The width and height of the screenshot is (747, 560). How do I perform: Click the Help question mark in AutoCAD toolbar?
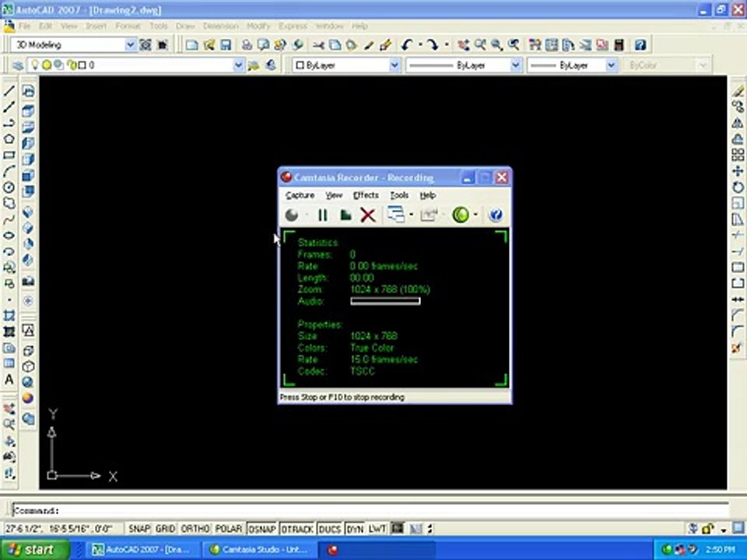pos(640,45)
